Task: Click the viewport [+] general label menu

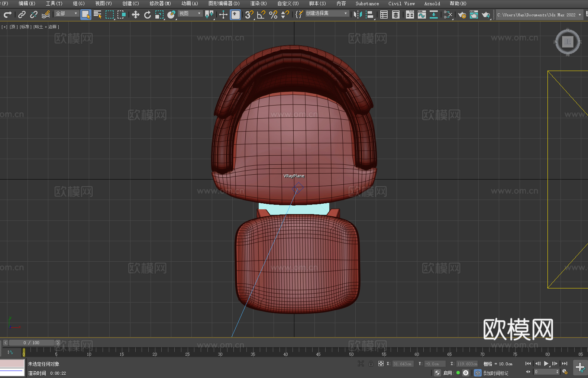Action: pos(4,27)
